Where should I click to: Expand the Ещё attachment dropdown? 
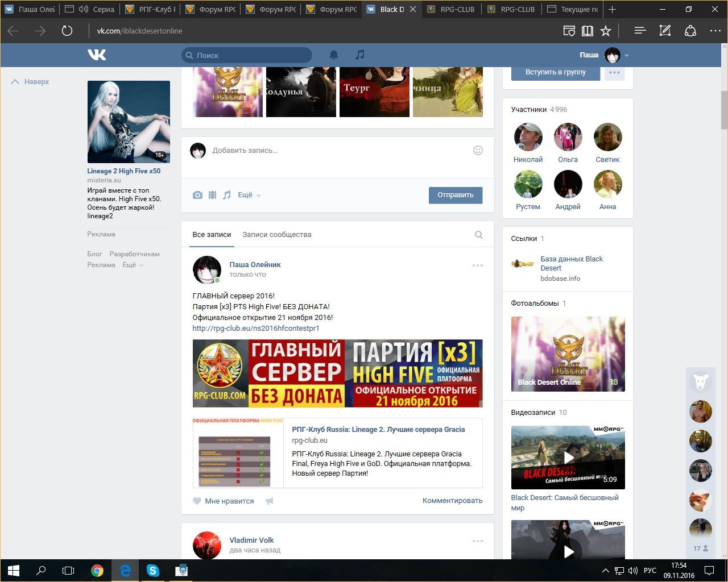249,195
